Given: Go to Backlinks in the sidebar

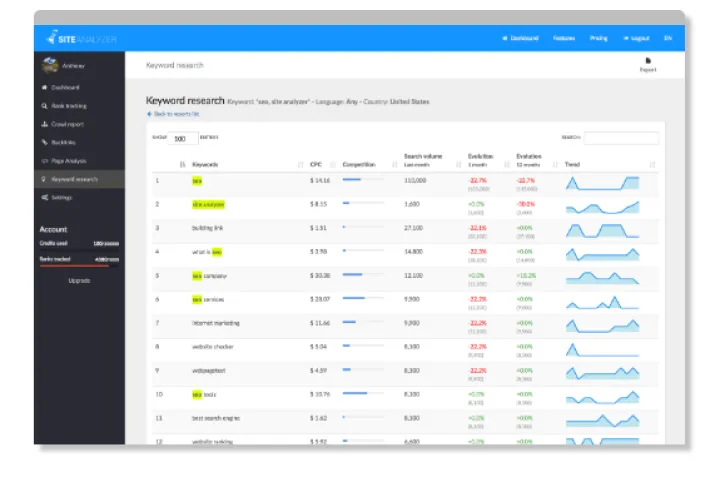Looking at the screenshot, I should click(65, 142).
